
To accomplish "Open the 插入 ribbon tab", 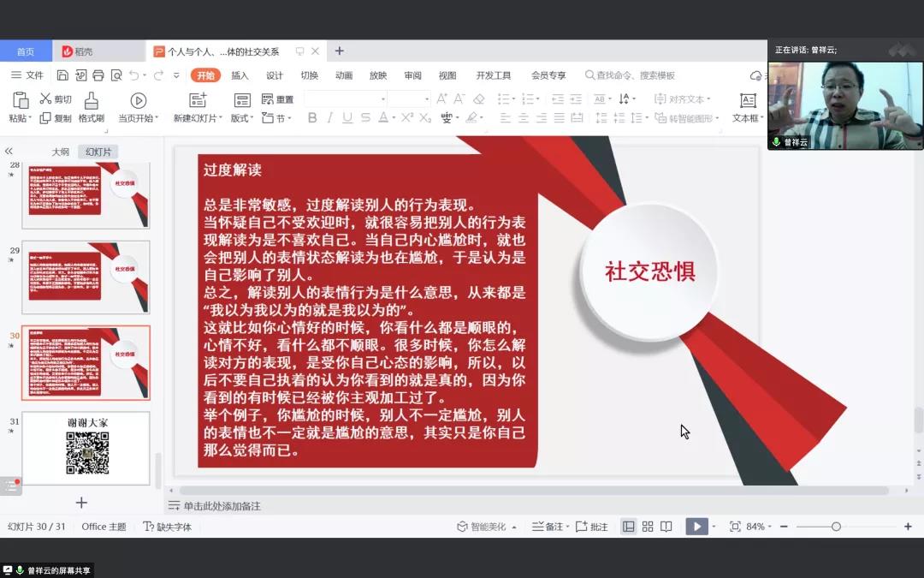I will pyautogui.click(x=240, y=75).
